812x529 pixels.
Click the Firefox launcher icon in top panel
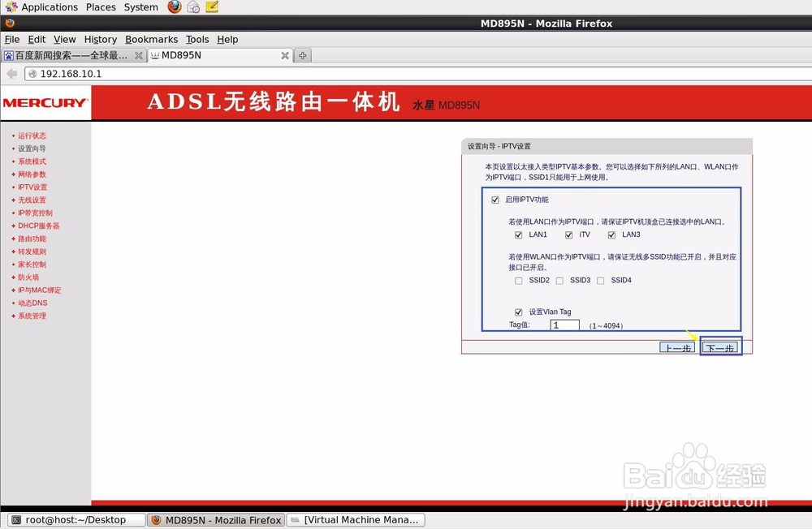175,6
